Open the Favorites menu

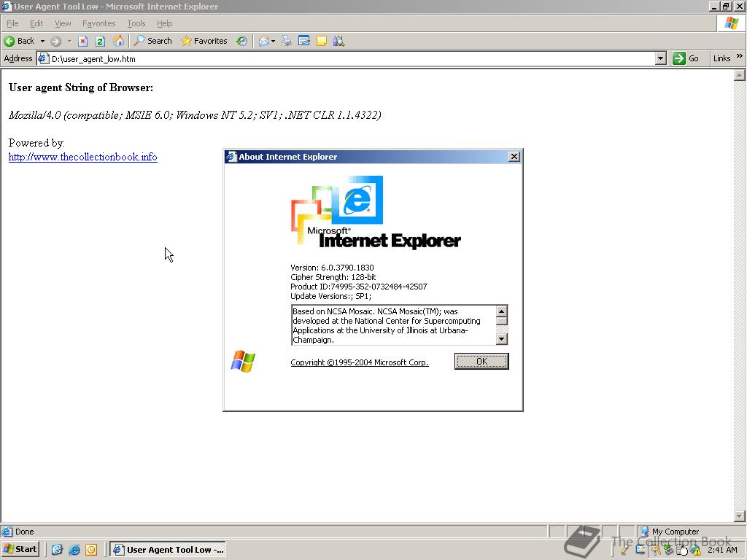coord(98,23)
